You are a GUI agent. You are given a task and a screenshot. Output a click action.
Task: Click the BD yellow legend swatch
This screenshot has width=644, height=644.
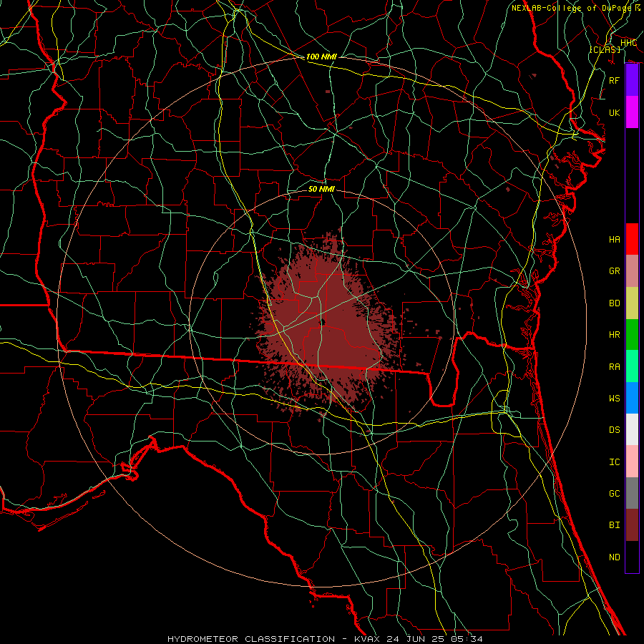[x=632, y=303]
